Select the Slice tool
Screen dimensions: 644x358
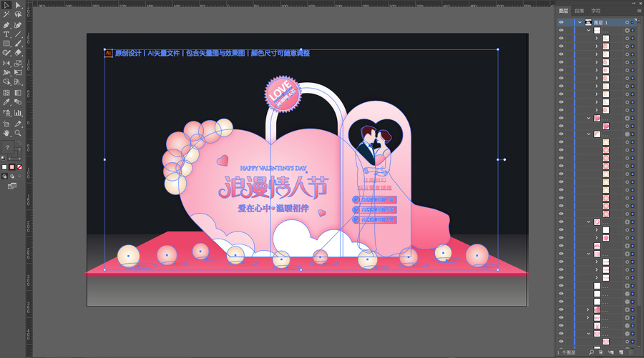coord(18,124)
